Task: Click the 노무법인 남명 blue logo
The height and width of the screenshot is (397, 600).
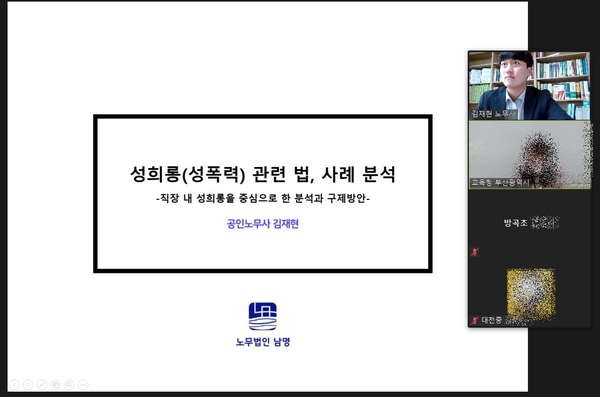Action: point(262,316)
